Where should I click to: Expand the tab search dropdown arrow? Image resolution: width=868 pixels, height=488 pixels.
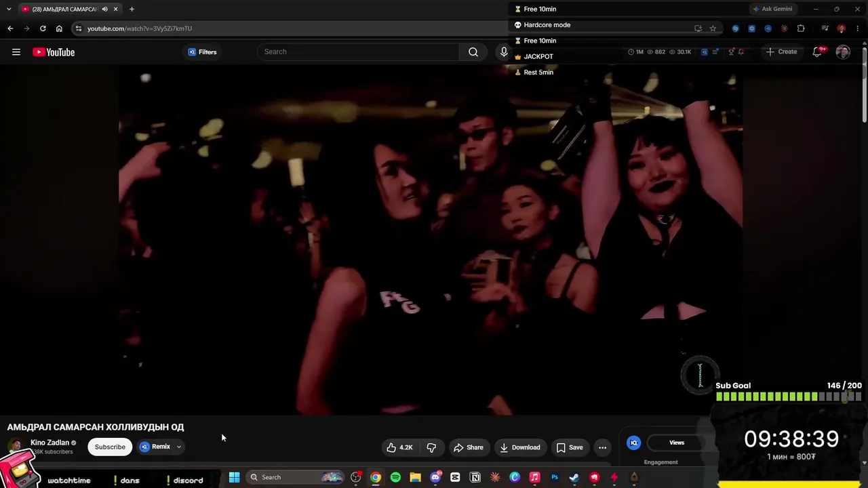tap(9, 9)
